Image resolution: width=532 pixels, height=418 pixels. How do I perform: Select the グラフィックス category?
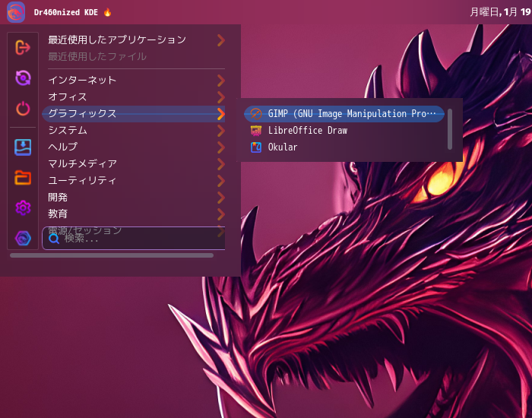coord(133,114)
